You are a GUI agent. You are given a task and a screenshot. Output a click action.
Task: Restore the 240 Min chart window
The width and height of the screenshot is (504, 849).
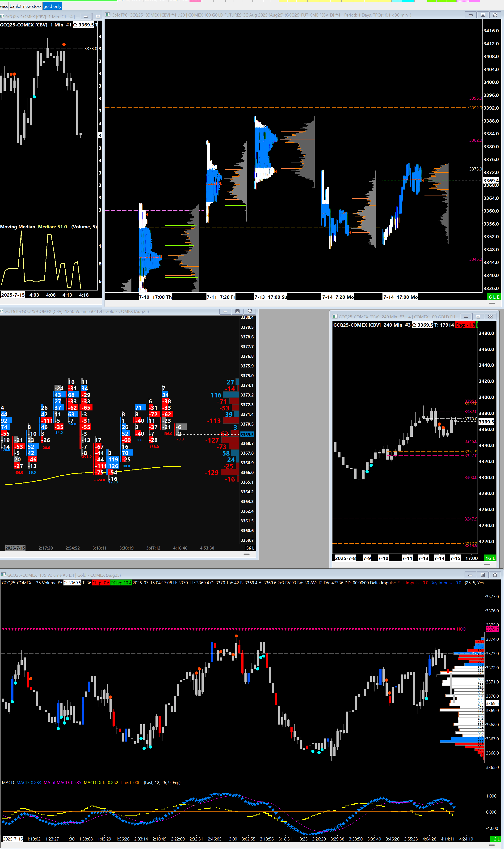tap(478, 316)
